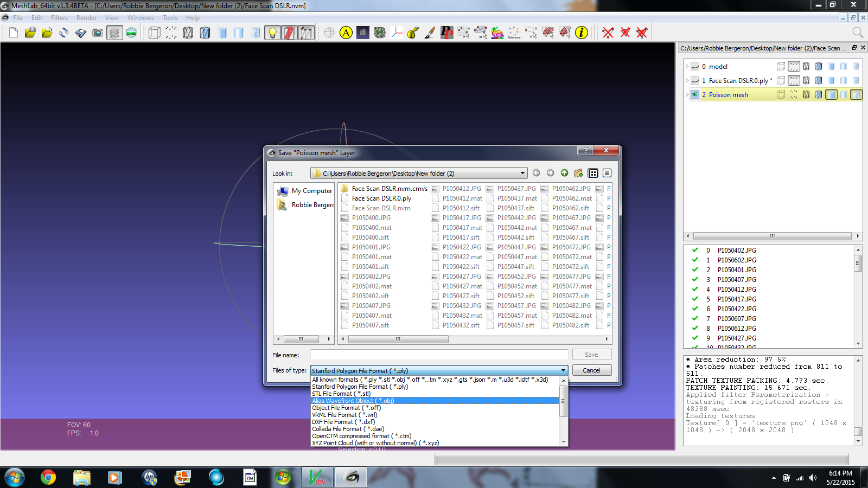Viewport: 868px width, 488px height.
Task: Click the camera Snapshot icon
Action: click(98, 33)
